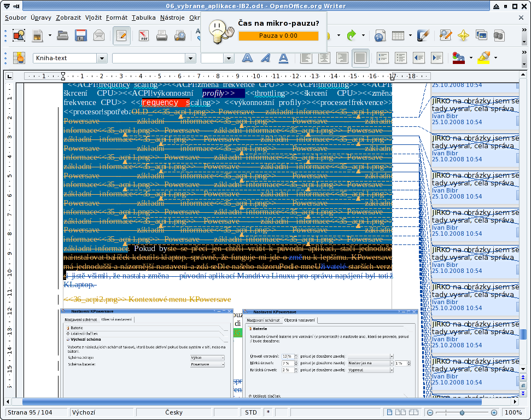Send document as e-mail icon
Screen dimensions: 531x420
[x=99, y=36]
